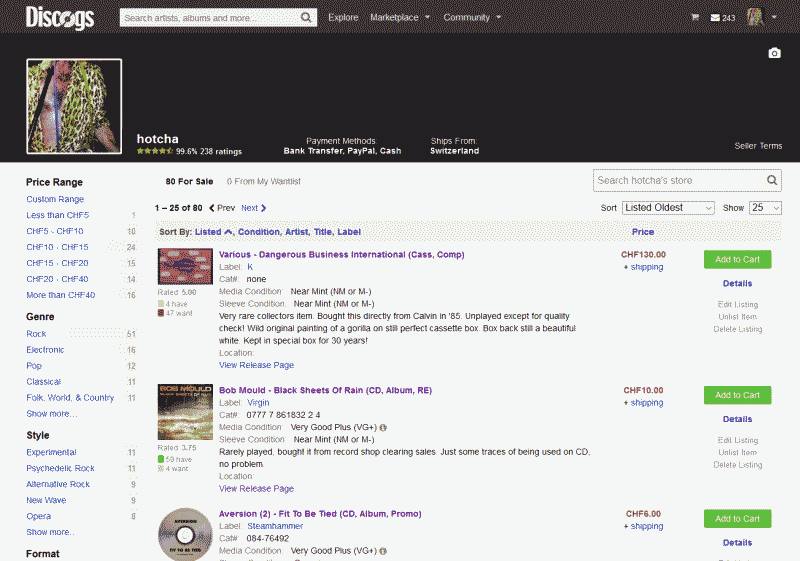Click the Bob Mould album cover thumbnail
The width and height of the screenshot is (800, 561).
pyautogui.click(x=185, y=412)
